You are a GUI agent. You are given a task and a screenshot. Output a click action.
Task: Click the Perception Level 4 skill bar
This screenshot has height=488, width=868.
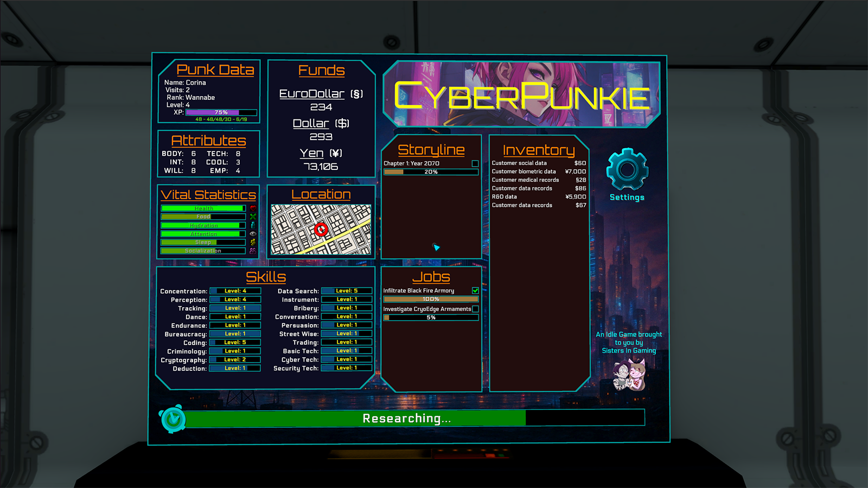(235, 300)
